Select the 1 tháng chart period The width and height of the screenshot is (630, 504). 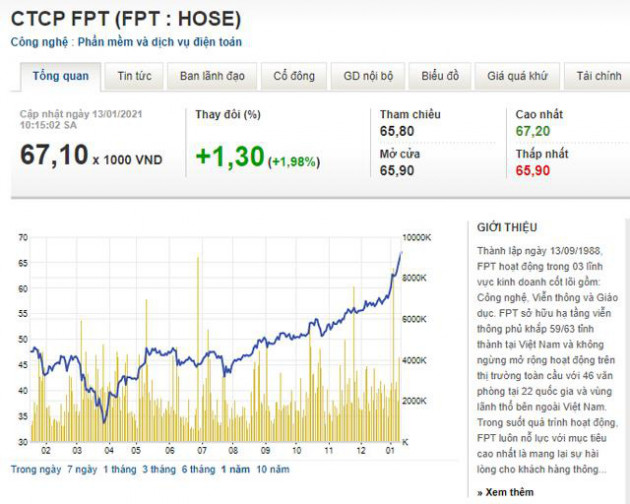click(124, 469)
